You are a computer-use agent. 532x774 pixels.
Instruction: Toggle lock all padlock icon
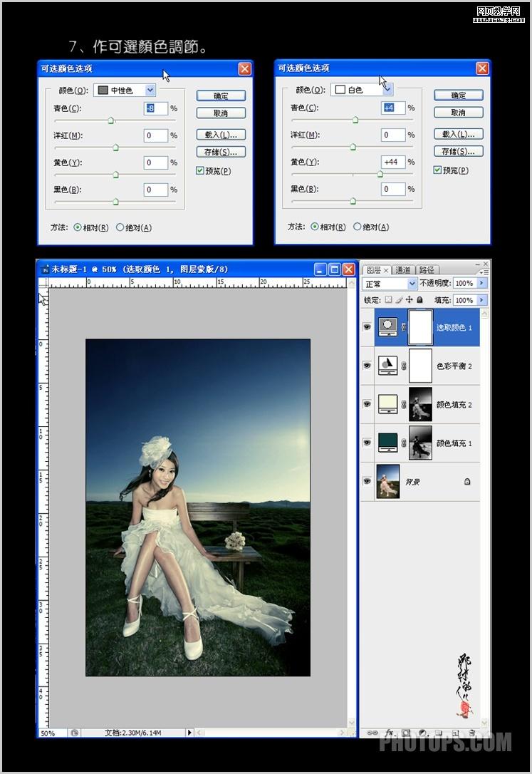click(419, 299)
